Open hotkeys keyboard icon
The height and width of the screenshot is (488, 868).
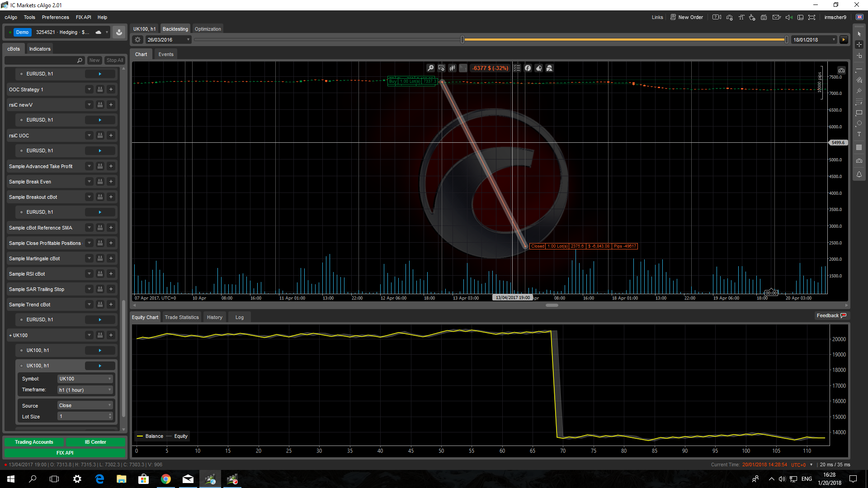(764, 17)
